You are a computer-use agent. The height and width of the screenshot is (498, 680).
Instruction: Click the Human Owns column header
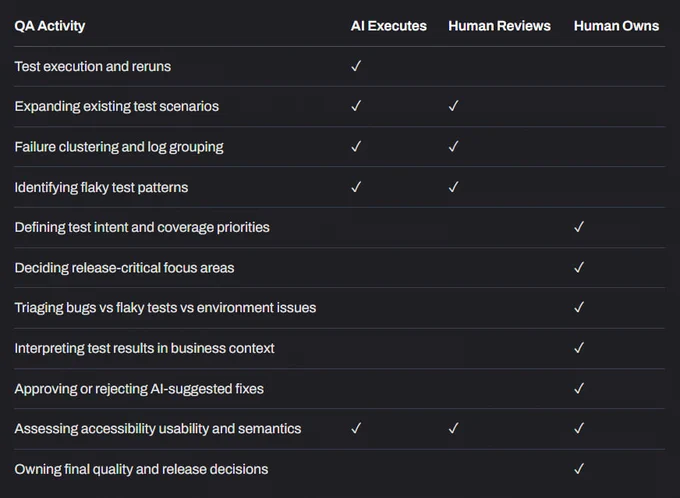tap(616, 26)
